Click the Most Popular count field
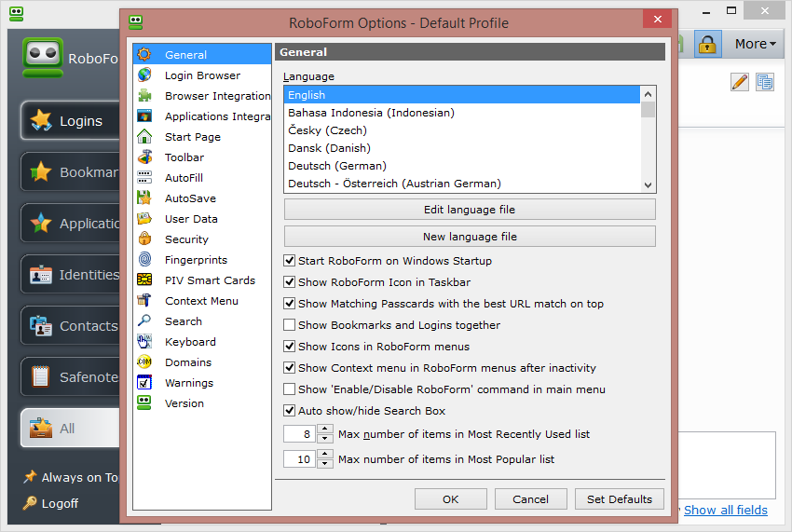Viewport: 792px width, 532px height. (x=299, y=459)
